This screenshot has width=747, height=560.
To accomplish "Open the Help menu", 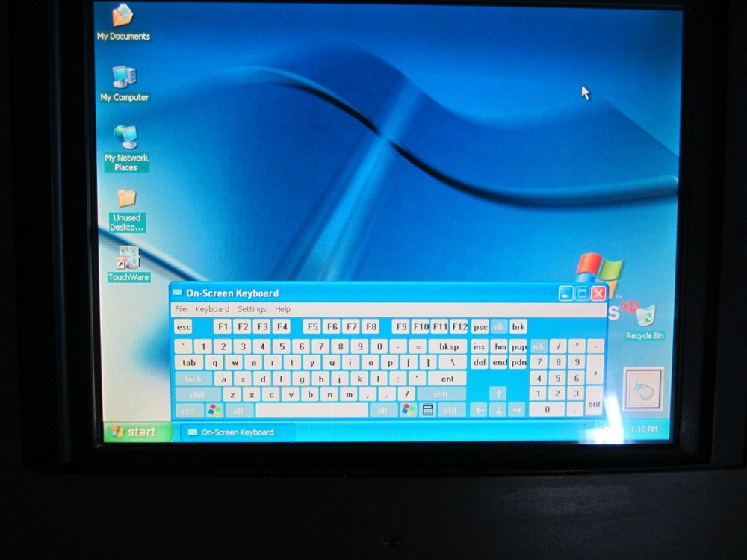I will click(282, 309).
